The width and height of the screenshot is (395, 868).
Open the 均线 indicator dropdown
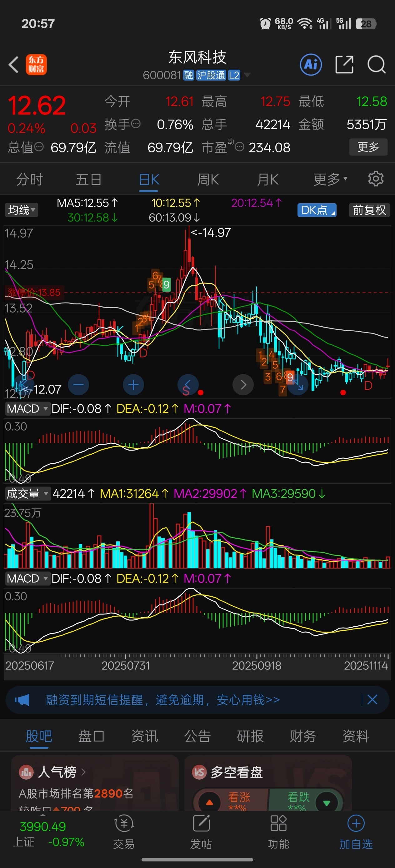(21, 210)
